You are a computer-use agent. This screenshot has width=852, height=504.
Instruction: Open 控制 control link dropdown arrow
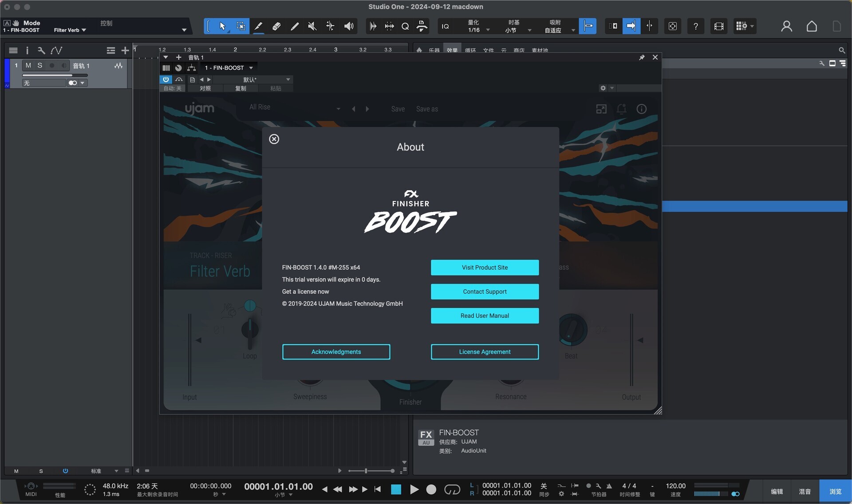pos(184,30)
